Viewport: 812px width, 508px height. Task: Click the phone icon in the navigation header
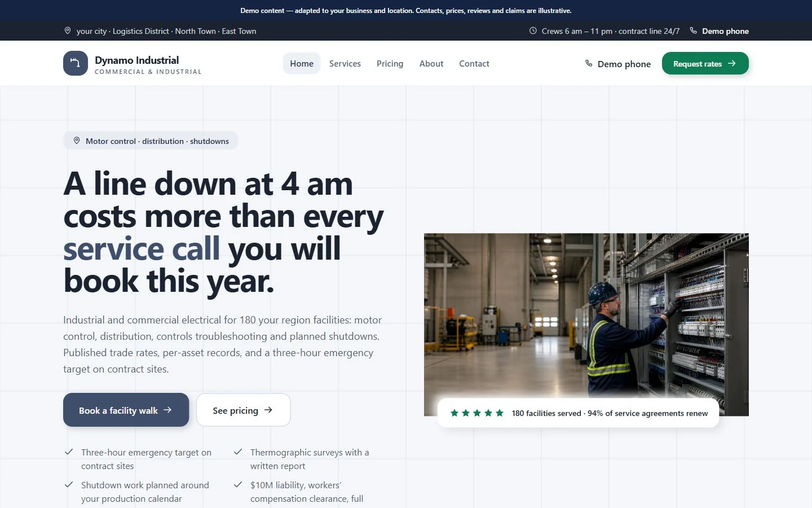[x=589, y=64]
